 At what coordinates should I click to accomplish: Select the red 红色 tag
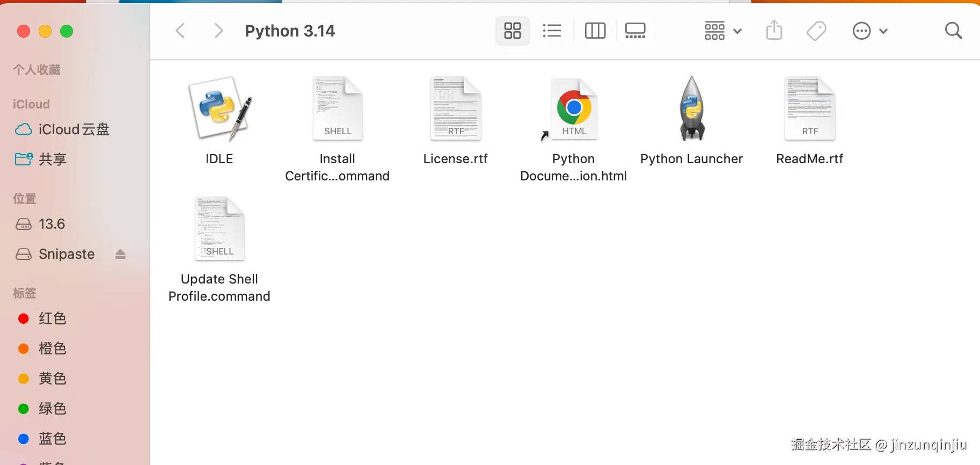pos(52,318)
